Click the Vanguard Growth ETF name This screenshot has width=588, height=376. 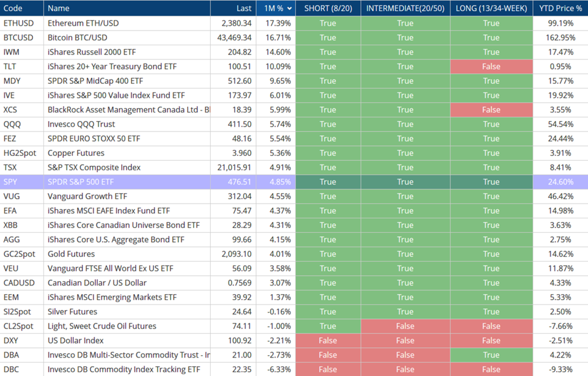pos(87,196)
